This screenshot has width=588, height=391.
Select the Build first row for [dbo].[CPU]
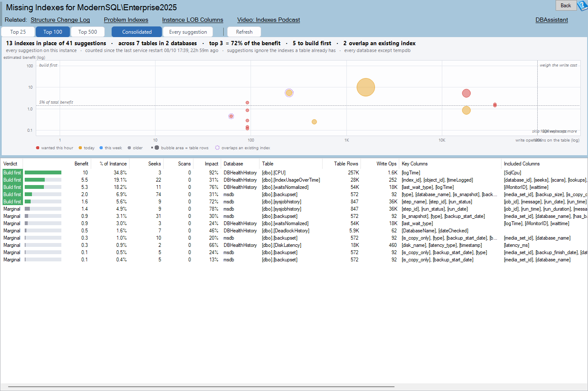[294, 173]
